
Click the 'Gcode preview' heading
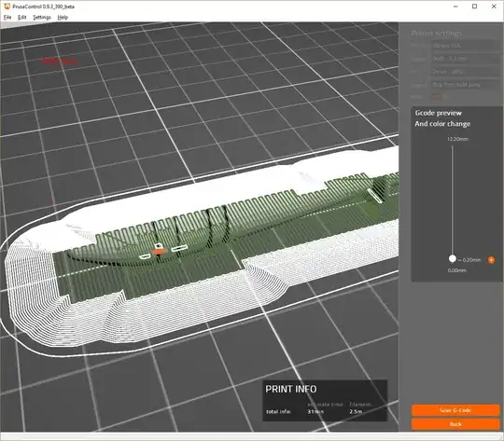(x=438, y=113)
